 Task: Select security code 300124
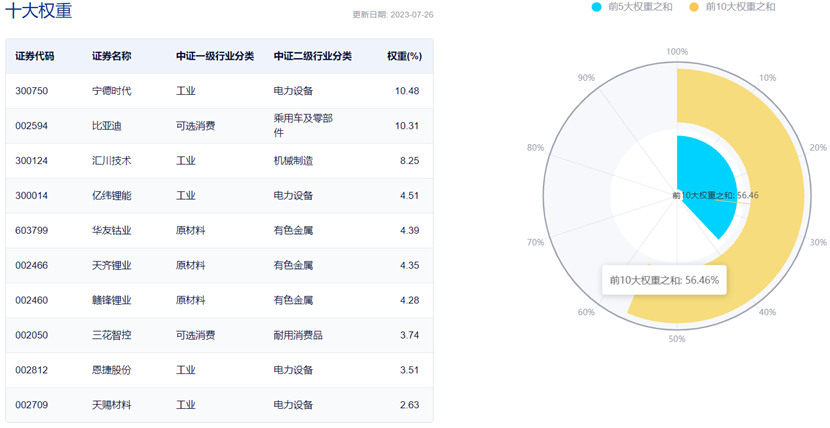[31, 161]
